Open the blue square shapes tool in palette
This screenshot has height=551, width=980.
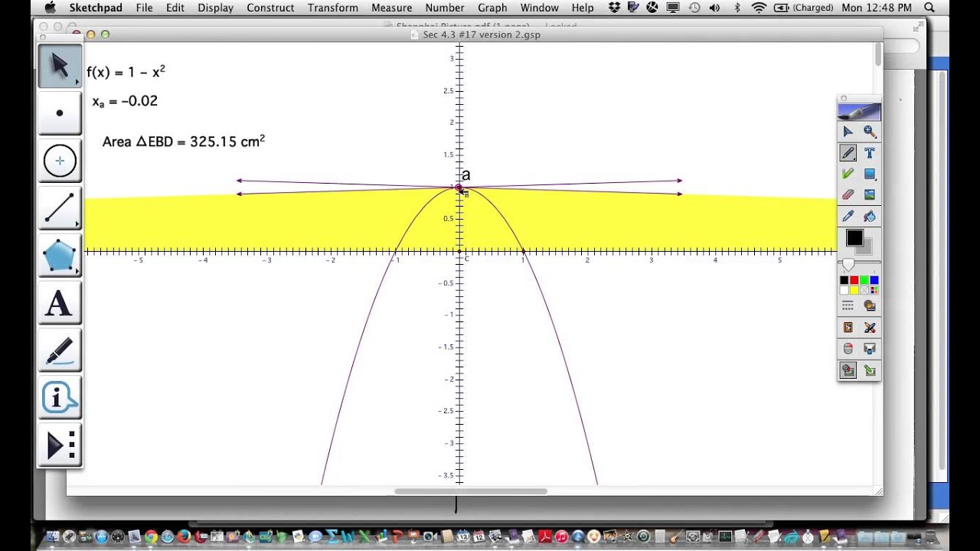870,174
